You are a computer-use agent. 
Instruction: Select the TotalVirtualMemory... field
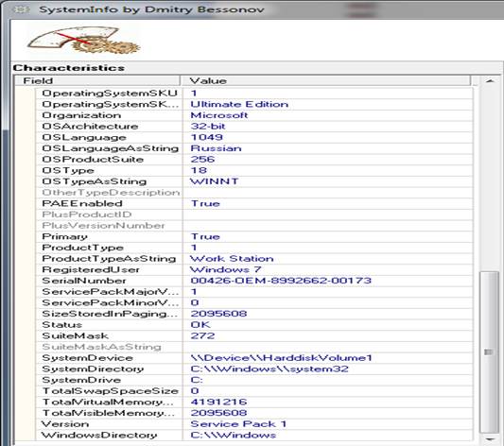pos(108,402)
